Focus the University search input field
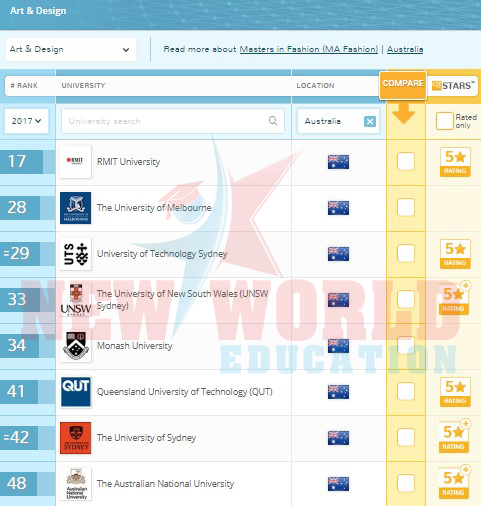This screenshot has width=481, height=506. tap(173, 121)
